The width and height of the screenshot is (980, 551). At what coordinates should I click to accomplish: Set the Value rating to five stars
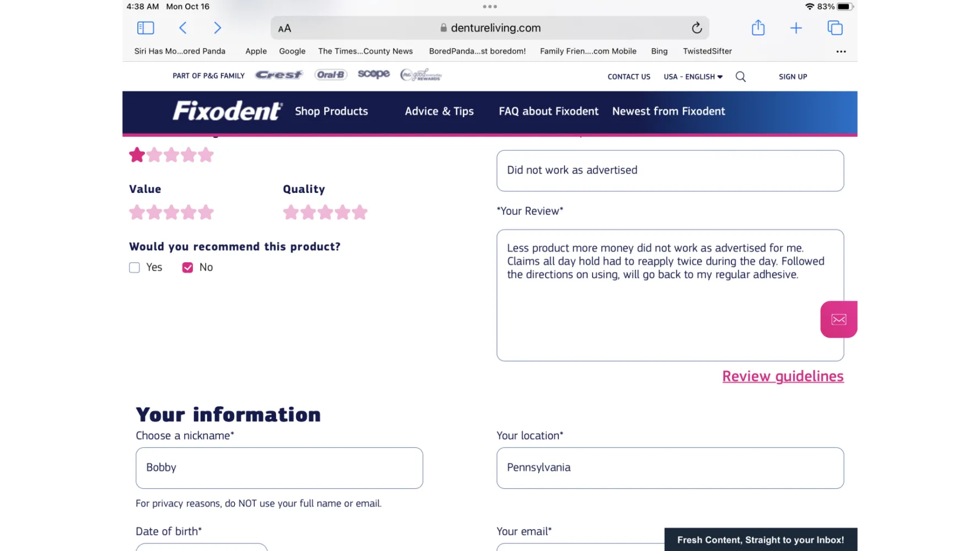(206, 212)
